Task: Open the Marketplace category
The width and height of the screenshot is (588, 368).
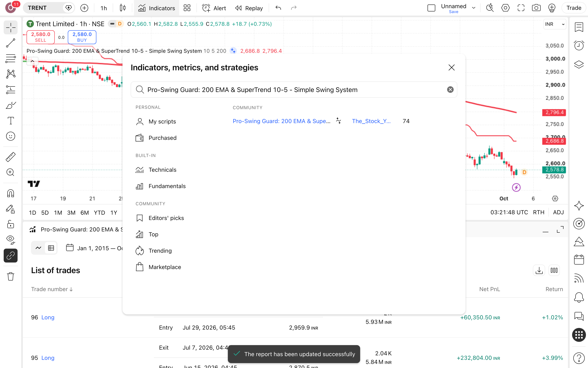Action: tap(158, 267)
